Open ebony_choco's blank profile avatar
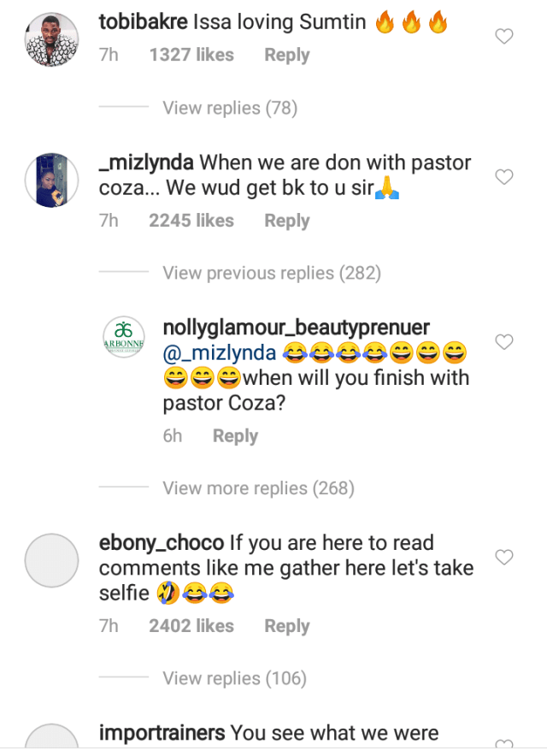This screenshot has height=756, width=547. point(52,560)
